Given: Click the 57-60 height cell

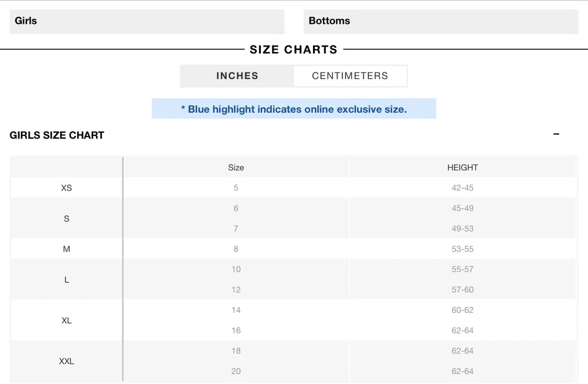Looking at the screenshot, I should click(462, 290).
